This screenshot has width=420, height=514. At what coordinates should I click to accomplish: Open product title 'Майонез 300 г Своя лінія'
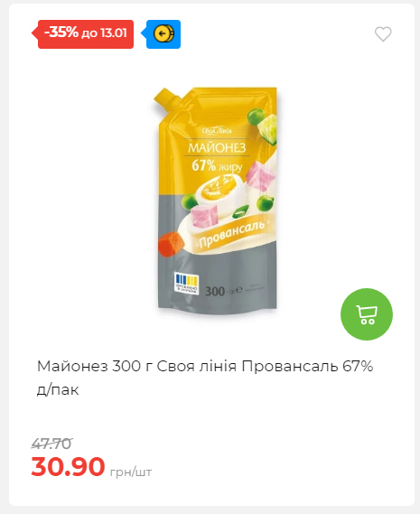[x=136, y=366]
